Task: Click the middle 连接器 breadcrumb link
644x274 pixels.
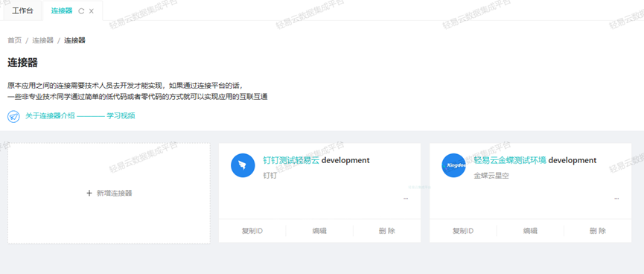Action: tap(43, 40)
